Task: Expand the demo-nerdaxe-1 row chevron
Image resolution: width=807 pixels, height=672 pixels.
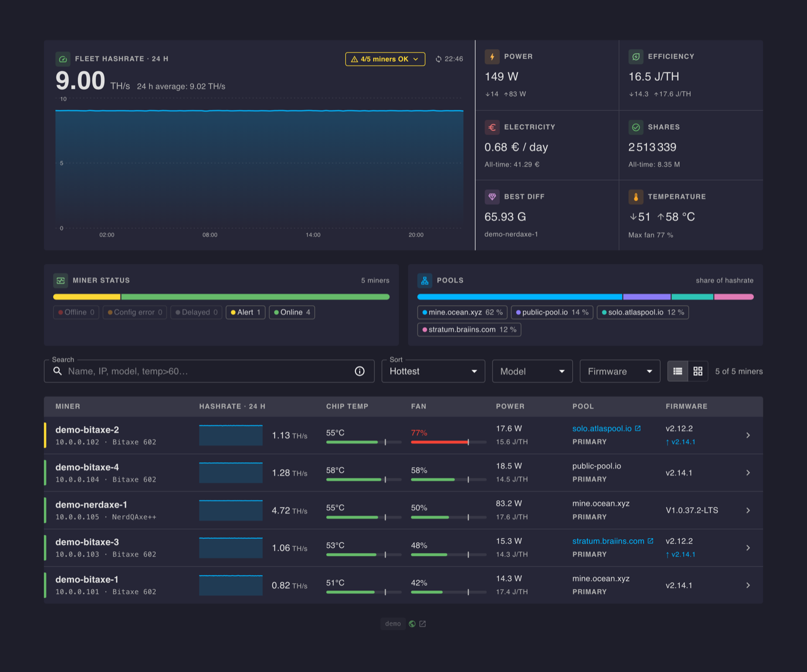Action: pyautogui.click(x=748, y=510)
